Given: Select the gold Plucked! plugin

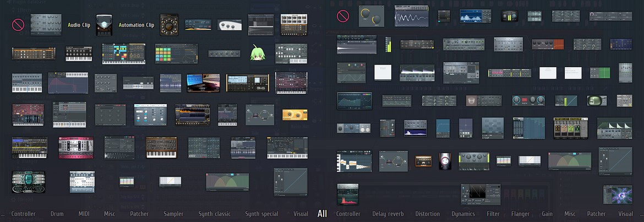Looking at the screenshot, I should coord(295,115).
